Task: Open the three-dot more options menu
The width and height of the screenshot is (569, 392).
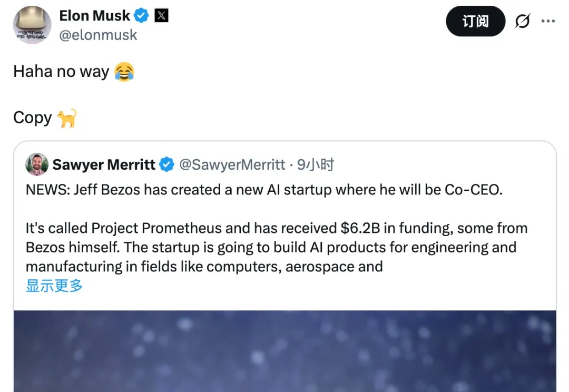Action: (x=548, y=22)
